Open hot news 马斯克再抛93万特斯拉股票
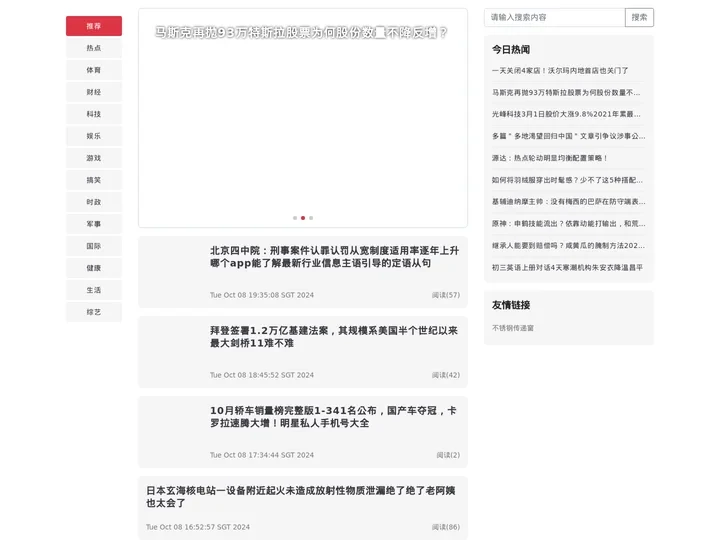This screenshot has width=720, height=540. click(x=566, y=93)
